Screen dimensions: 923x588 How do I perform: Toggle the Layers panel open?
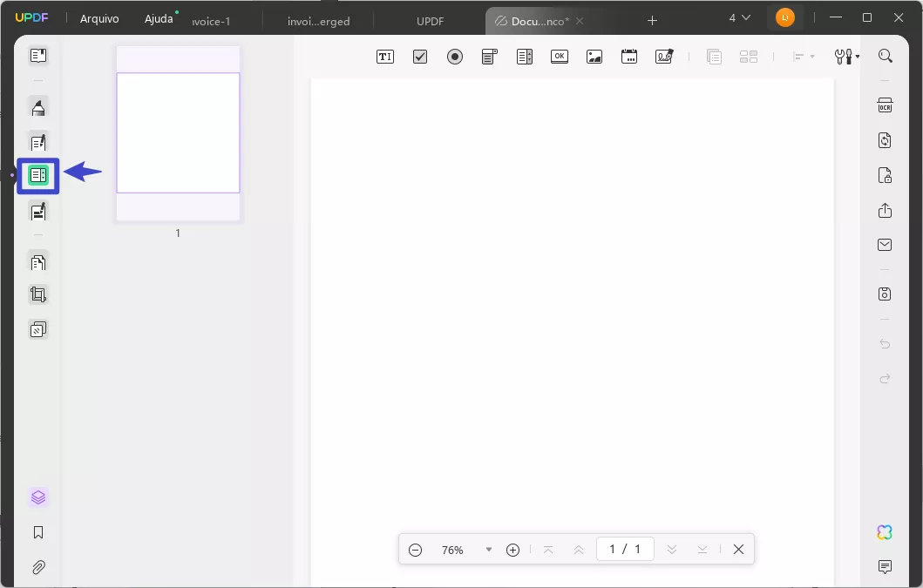(x=38, y=497)
